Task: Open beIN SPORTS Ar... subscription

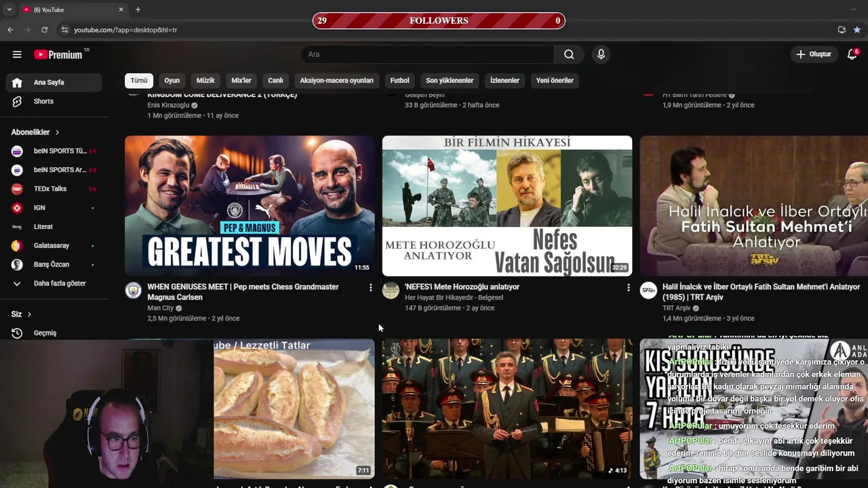Action: [54, 169]
